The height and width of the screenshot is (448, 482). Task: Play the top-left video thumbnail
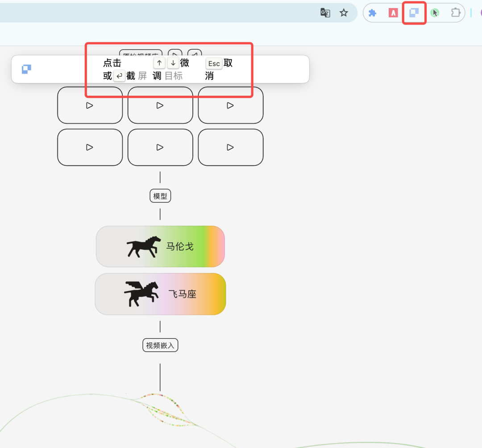90,105
